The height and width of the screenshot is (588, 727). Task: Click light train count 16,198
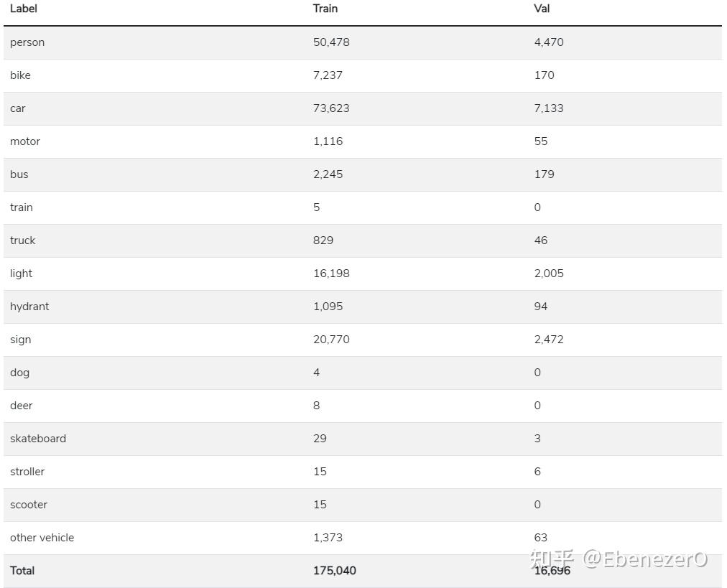point(331,274)
